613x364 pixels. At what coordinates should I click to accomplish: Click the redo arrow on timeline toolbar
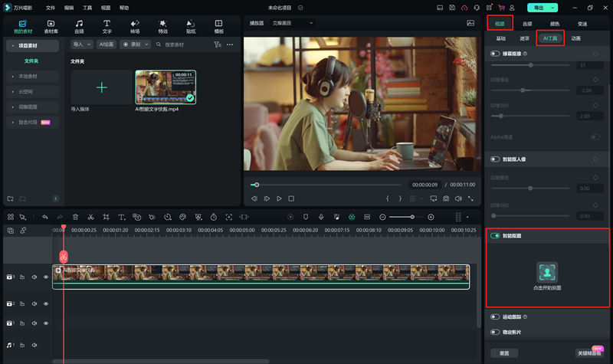(x=60, y=217)
